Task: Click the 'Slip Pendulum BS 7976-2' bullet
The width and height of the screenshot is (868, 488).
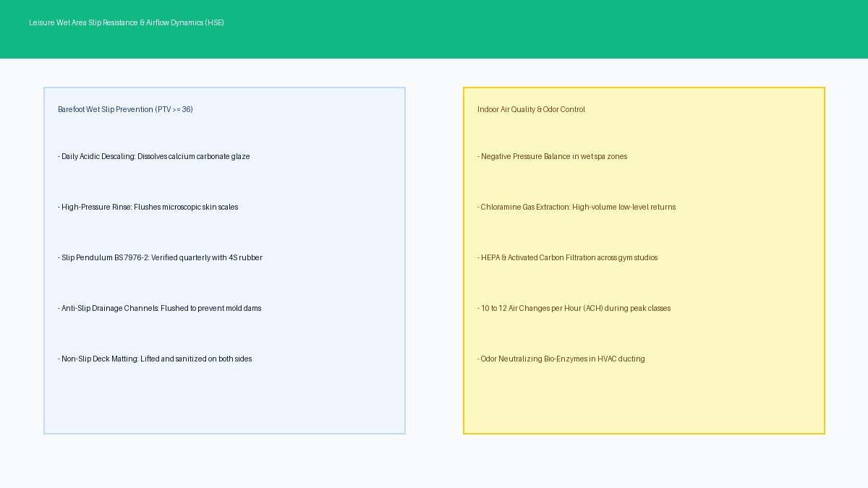Action: click(x=160, y=257)
